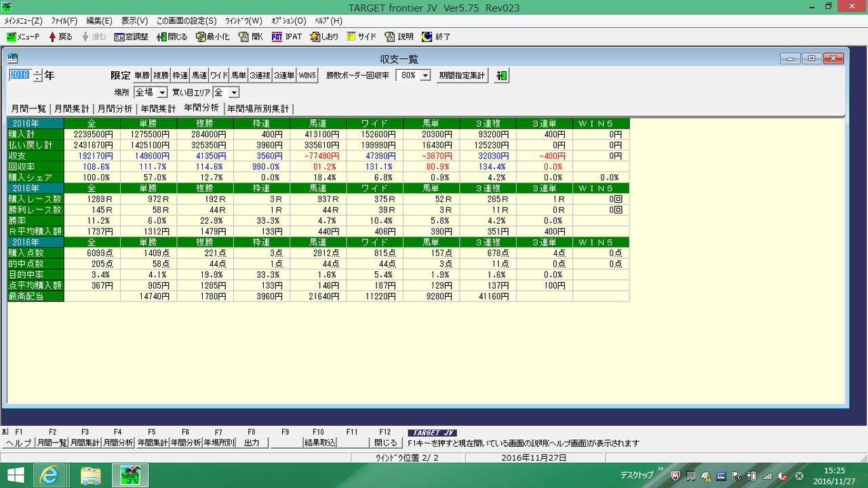Open the オプション(O) menu
Image resolution: width=868 pixels, height=488 pixels.
288,21
